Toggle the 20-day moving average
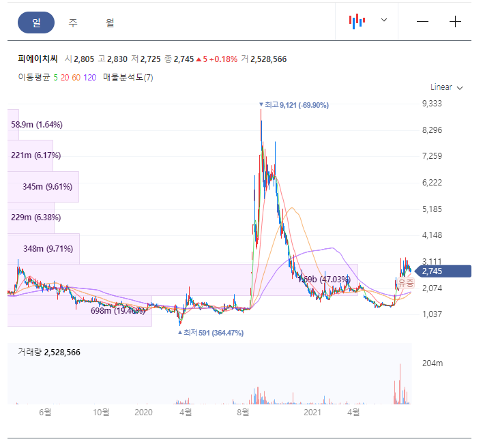Image resolution: width=483 pixels, height=448 pixels. (65, 78)
